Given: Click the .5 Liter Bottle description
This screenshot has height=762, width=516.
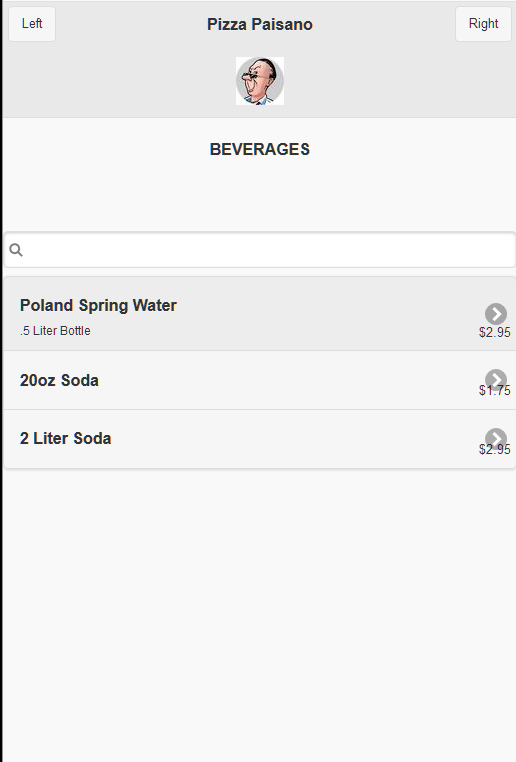Looking at the screenshot, I should (55, 330).
